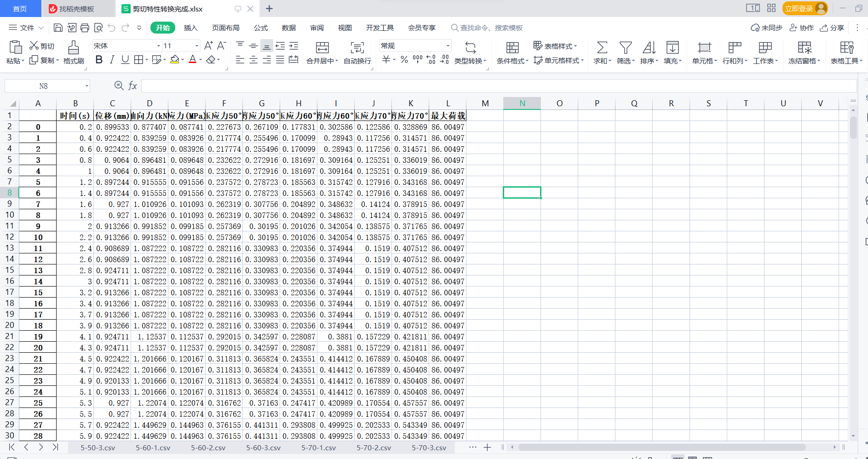Screen dimensions: 868x459
Task: Open the 数据 ribbon tab
Action: (x=289, y=28)
